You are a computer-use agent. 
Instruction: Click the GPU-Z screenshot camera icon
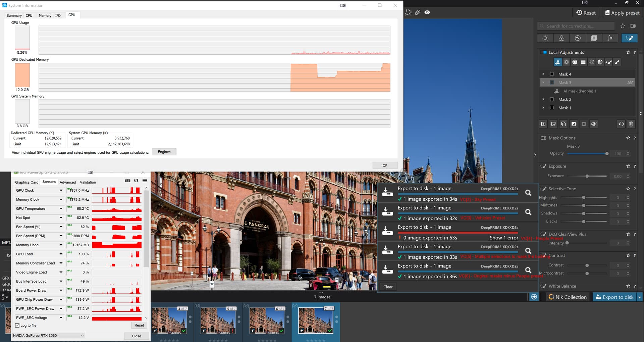[x=127, y=181]
